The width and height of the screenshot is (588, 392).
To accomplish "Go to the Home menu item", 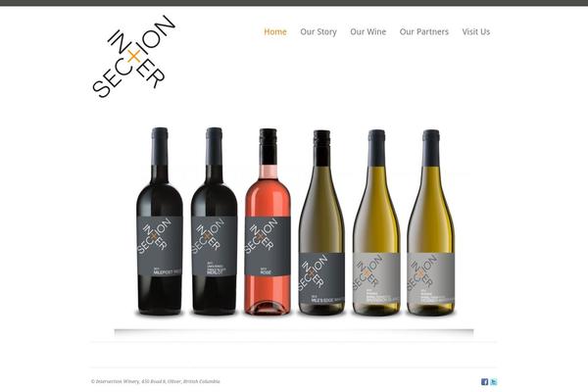I will point(275,32).
